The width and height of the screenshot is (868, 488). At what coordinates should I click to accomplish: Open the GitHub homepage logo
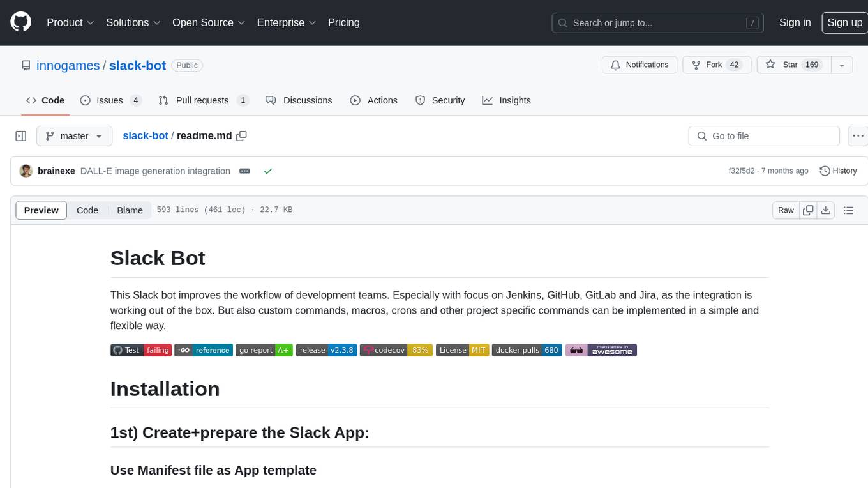click(x=20, y=22)
